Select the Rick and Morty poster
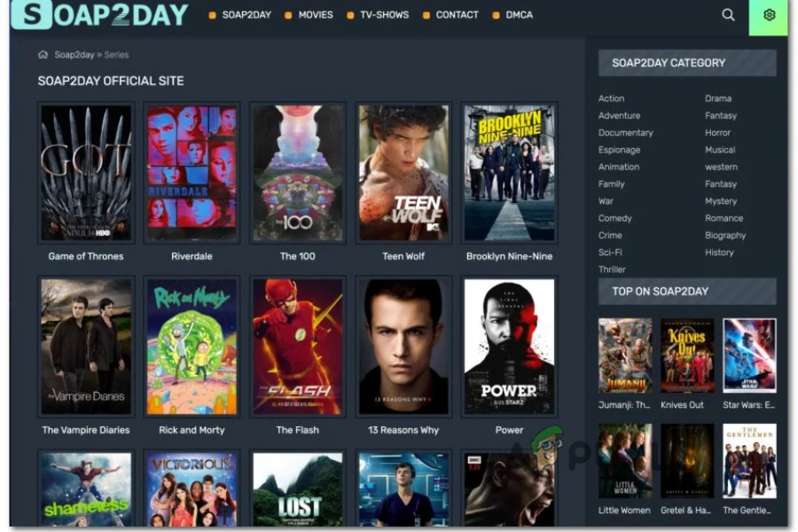 (x=192, y=347)
